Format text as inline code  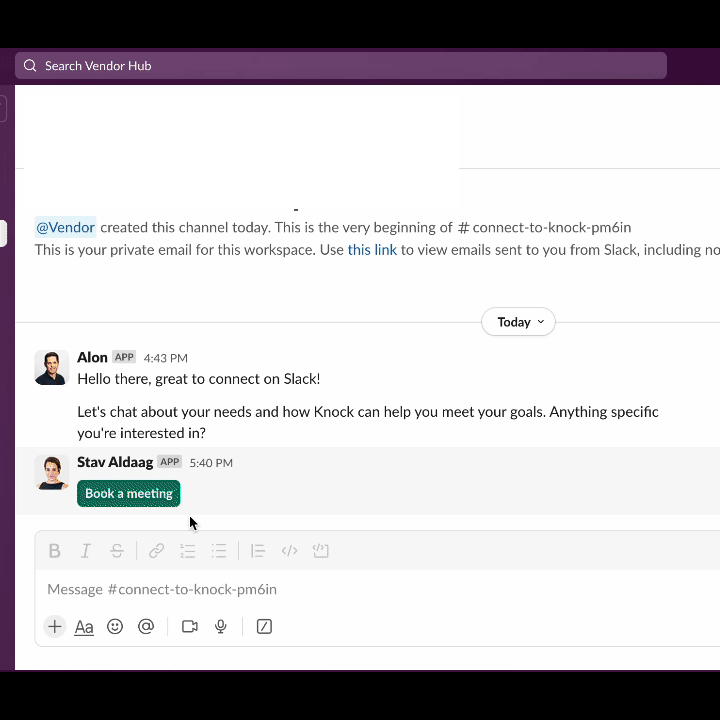click(289, 550)
